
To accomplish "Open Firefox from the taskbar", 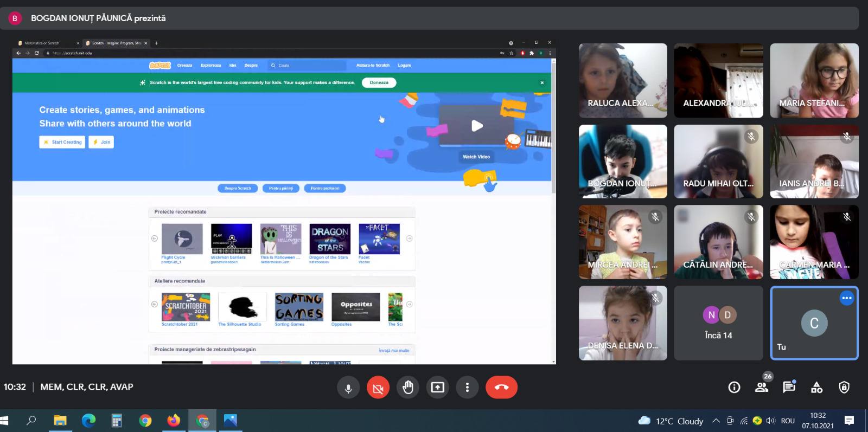I will point(174,421).
